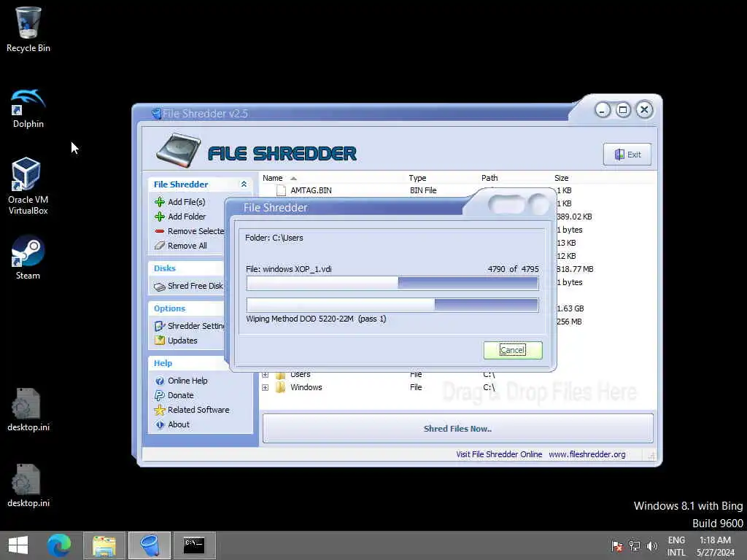Open File Explorer from the taskbar
747x560 pixels.
(x=104, y=545)
